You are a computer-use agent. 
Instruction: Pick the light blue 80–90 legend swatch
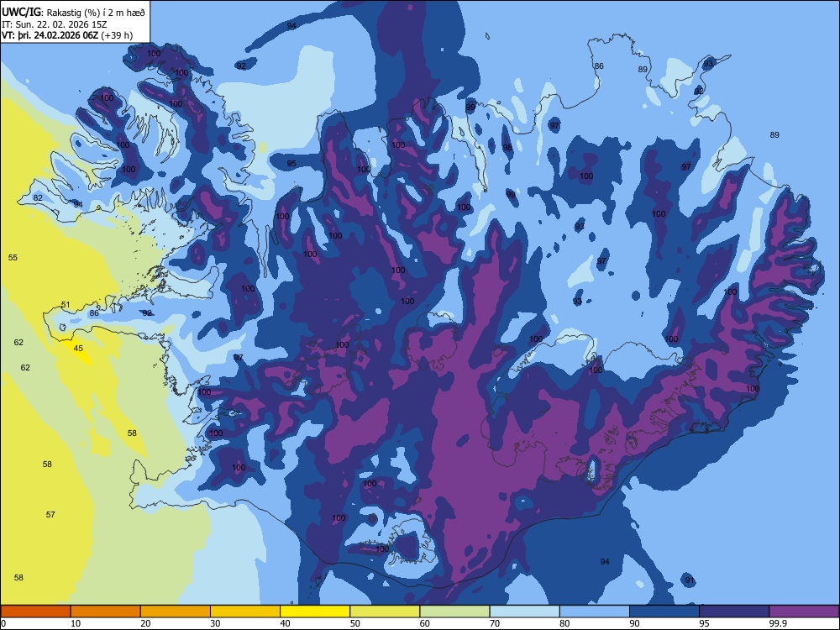click(x=595, y=612)
